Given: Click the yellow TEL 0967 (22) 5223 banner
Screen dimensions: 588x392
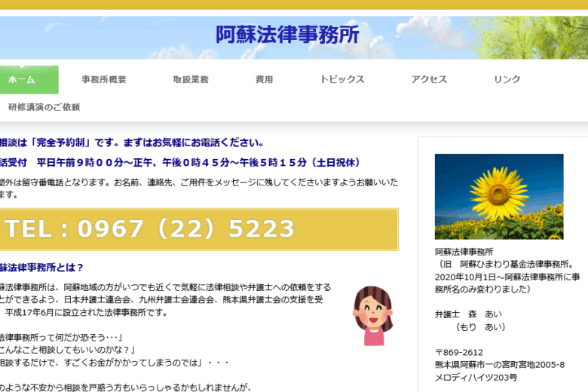Looking at the screenshot, I should pyautogui.click(x=198, y=229).
